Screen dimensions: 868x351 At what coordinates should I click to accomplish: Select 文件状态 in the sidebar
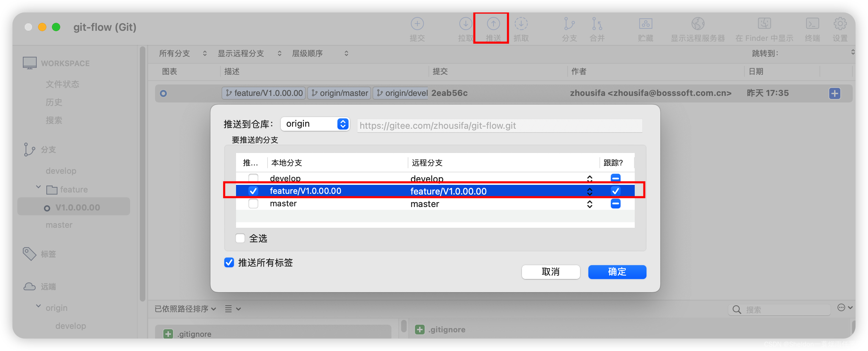[x=62, y=84]
